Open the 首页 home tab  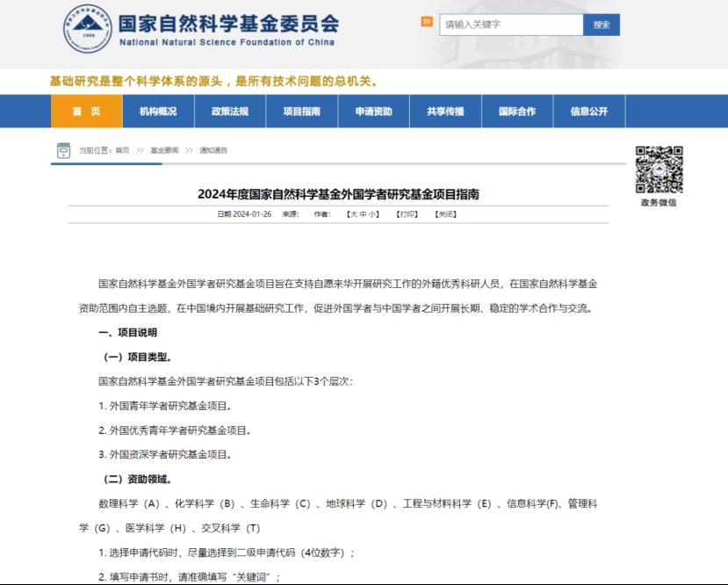(86, 112)
